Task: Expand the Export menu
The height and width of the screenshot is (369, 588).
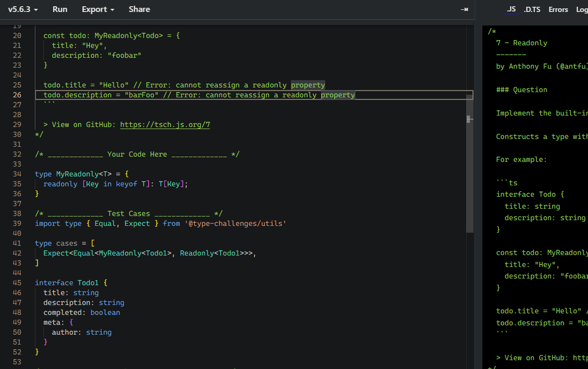Action: pyautogui.click(x=98, y=9)
